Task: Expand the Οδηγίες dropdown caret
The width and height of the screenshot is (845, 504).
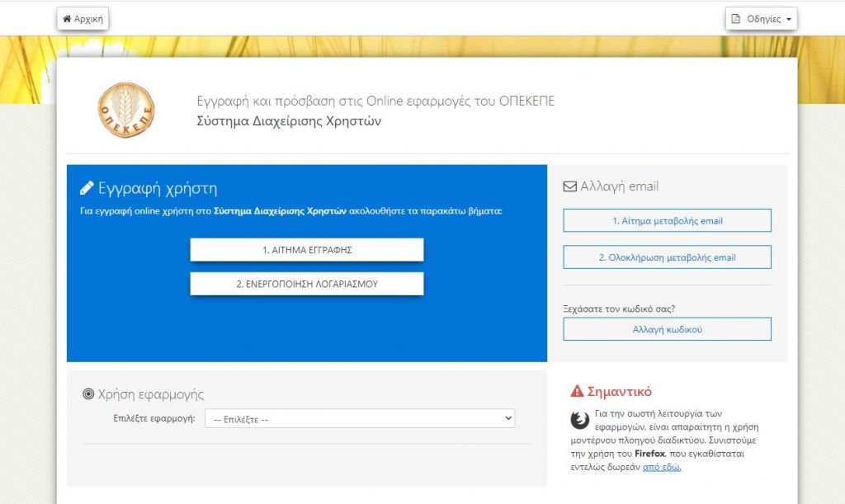Action: (788, 19)
